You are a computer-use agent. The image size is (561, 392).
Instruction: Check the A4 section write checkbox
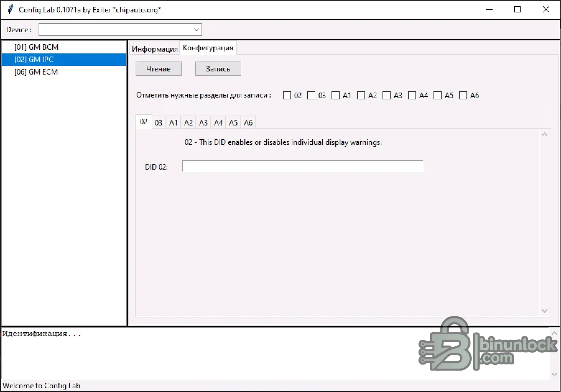pyautogui.click(x=412, y=95)
